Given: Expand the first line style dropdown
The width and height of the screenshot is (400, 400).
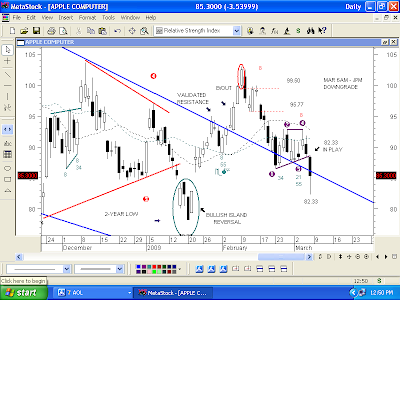Looking at the screenshot, I should pos(67,269).
